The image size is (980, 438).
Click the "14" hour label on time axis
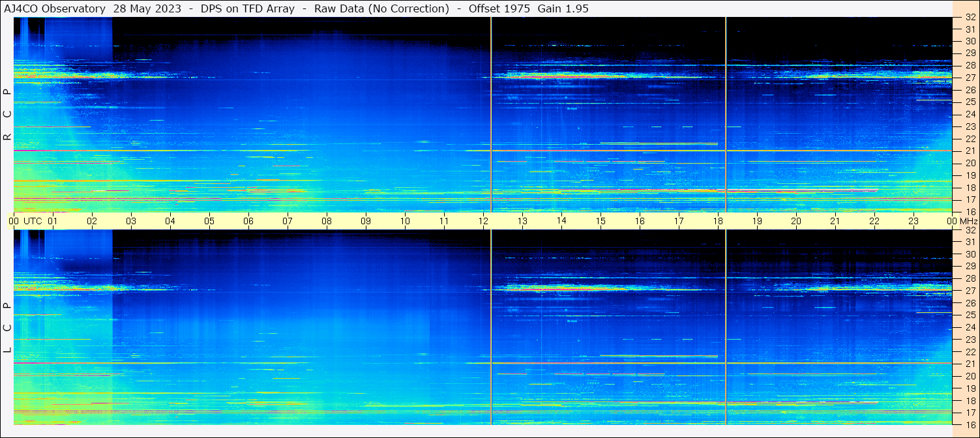(561, 221)
